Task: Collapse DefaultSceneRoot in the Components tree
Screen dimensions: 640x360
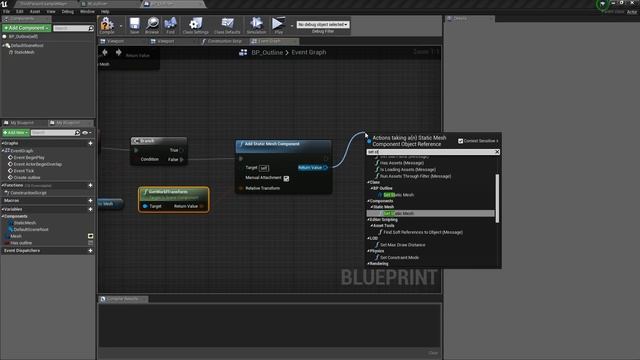Action: pos(3,45)
